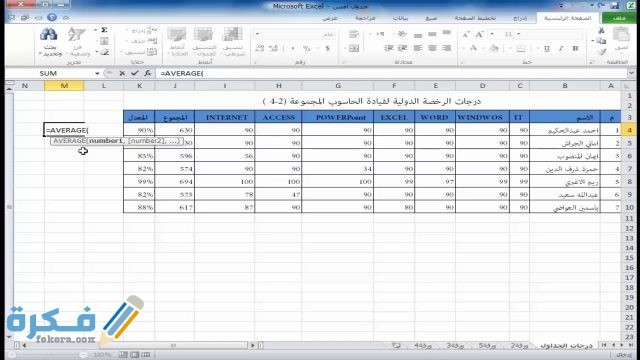Select cell showing 99% average
640x360 pixels.
pos(139,182)
